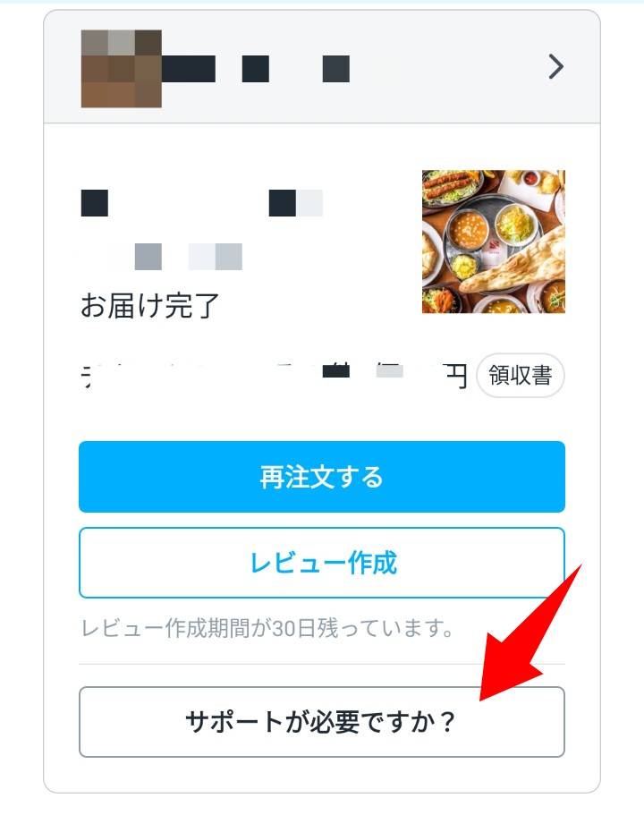Image resolution: width=644 pixels, height=815 pixels.
Task: Open restaurant details via the right chevron arrow
Action: coord(555,67)
